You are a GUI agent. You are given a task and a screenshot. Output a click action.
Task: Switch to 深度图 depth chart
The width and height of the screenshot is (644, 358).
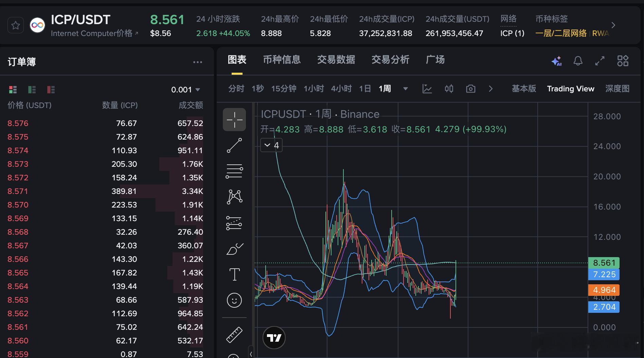click(x=618, y=89)
